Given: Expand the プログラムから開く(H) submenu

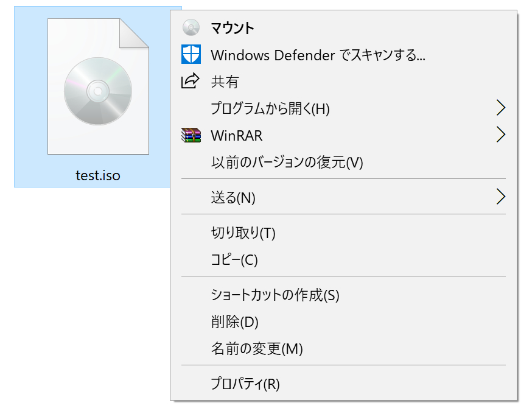Looking at the screenshot, I should pos(500,108).
